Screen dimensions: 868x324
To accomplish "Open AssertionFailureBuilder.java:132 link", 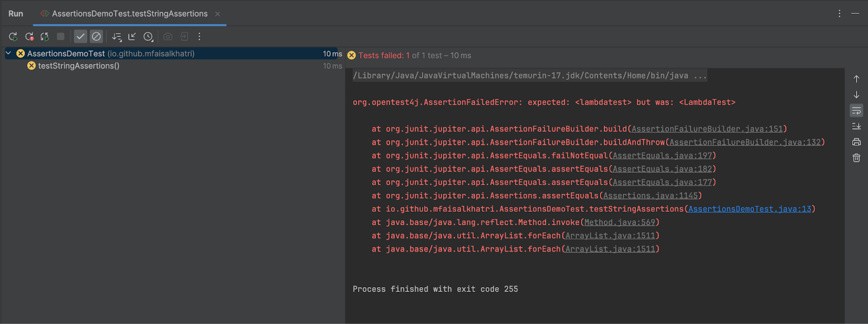I will 745,142.
